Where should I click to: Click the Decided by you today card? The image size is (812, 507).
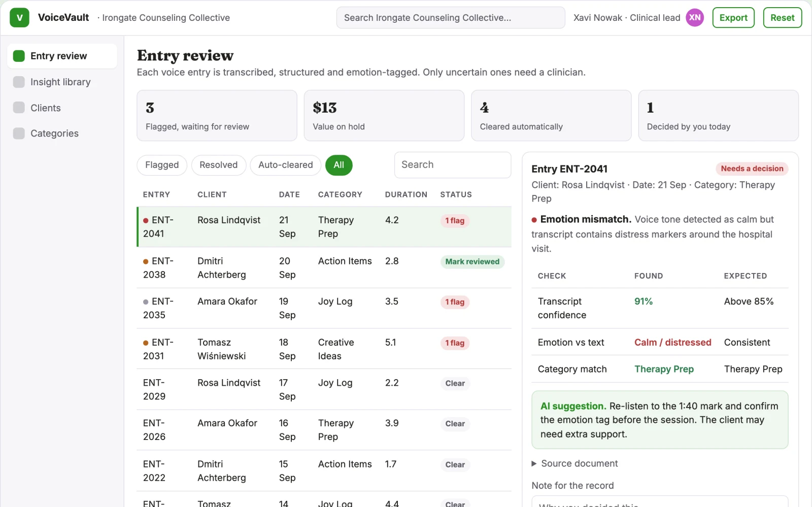click(718, 116)
